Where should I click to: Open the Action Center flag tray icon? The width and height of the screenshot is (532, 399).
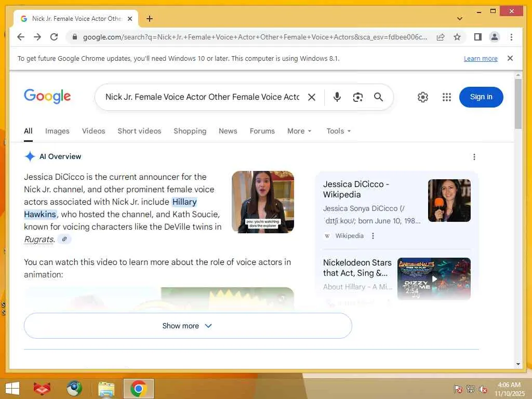[x=458, y=389]
